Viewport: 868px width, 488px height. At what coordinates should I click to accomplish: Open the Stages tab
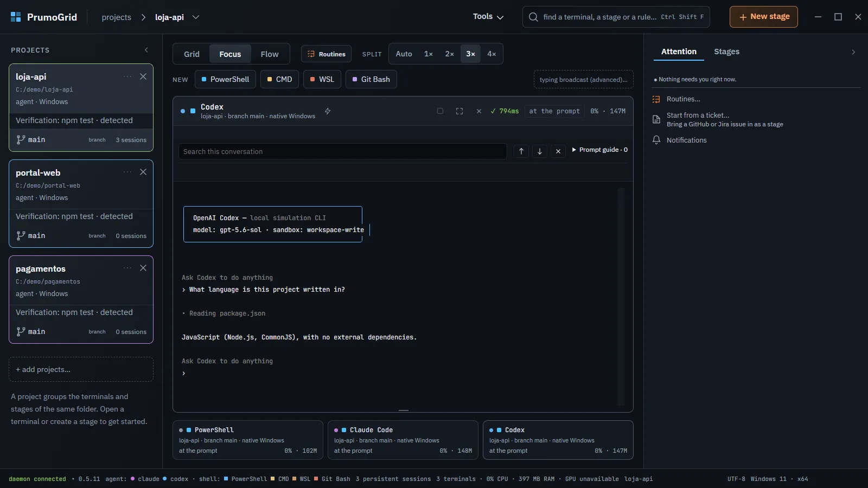726,52
